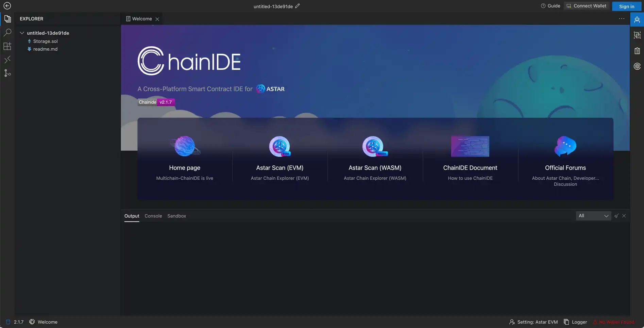This screenshot has height=328, width=644.
Task: Close the Welcome tab
Action: [157, 19]
